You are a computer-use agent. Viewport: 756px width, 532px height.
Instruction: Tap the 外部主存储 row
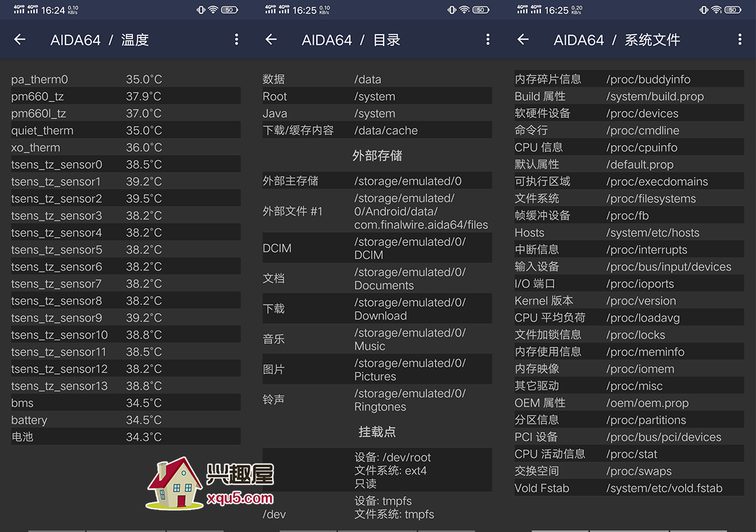tap(377, 181)
